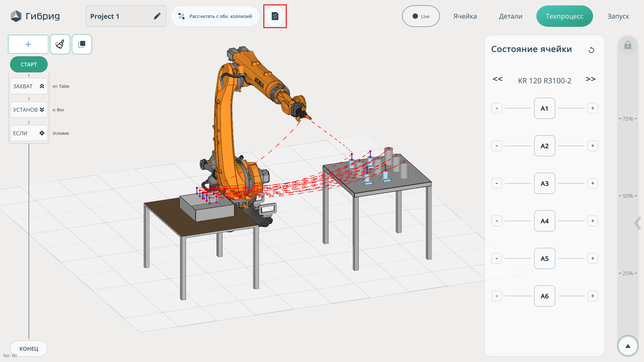Click the pencil icon to rename Project 1
Screen dimensions: 644x362
[157, 16]
